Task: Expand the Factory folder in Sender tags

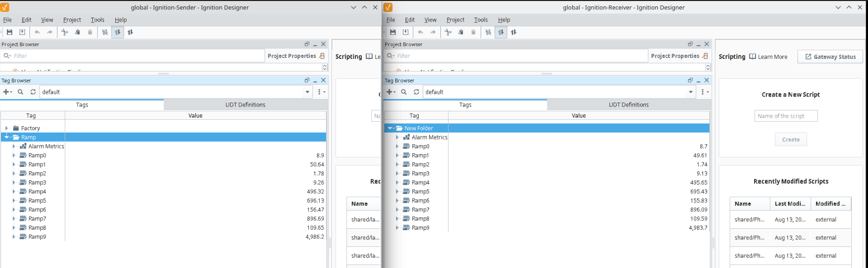Action: tap(6, 128)
